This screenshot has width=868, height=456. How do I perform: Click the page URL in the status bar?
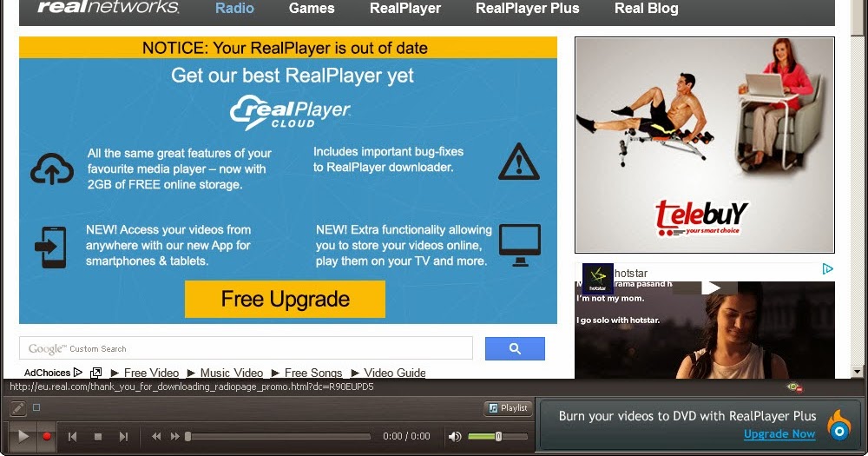(192, 387)
